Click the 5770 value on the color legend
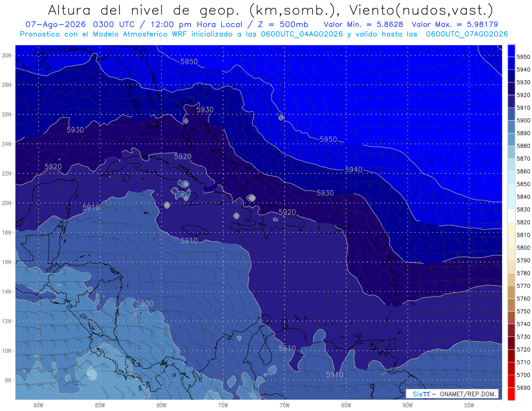532x411 pixels. coord(523,286)
